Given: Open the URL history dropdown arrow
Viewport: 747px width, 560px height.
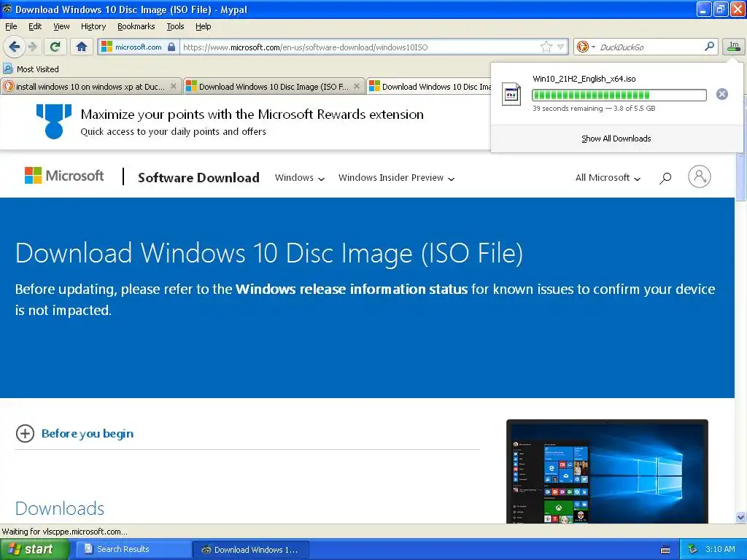Looking at the screenshot, I should pos(561,47).
